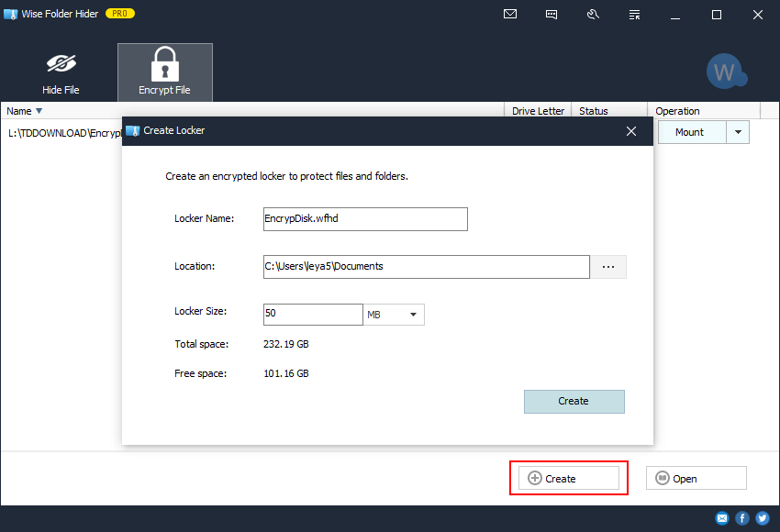The image size is (780, 532).
Task: Click Create button in the dialog
Action: 574,401
